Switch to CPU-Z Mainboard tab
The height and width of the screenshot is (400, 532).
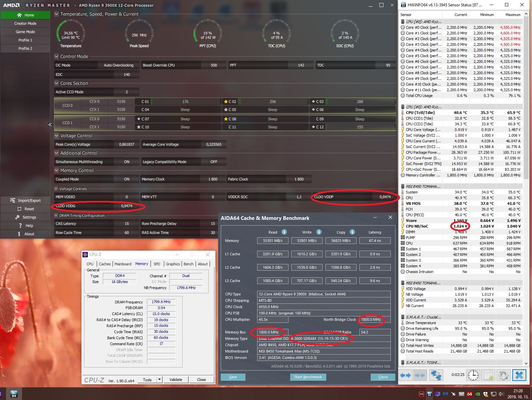pos(123,264)
